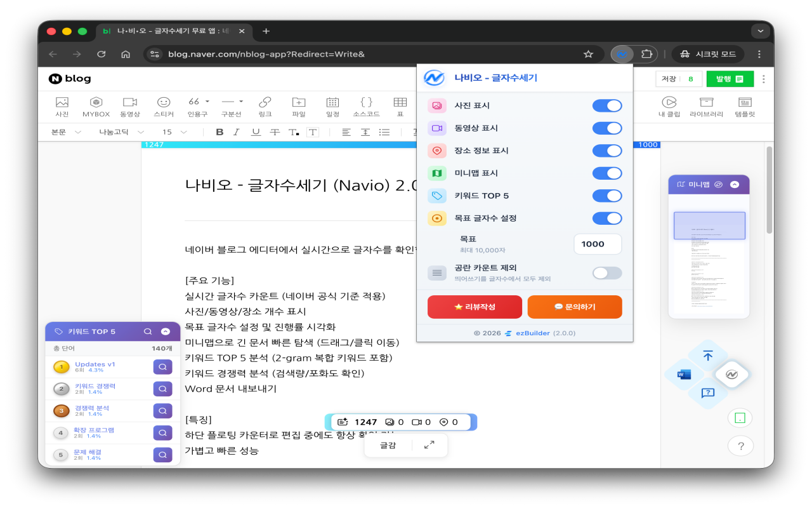Export to Word using the Word icon button
Image resolution: width=812 pixels, height=508 pixels.
pyautogui.click(x=684, y=375)
